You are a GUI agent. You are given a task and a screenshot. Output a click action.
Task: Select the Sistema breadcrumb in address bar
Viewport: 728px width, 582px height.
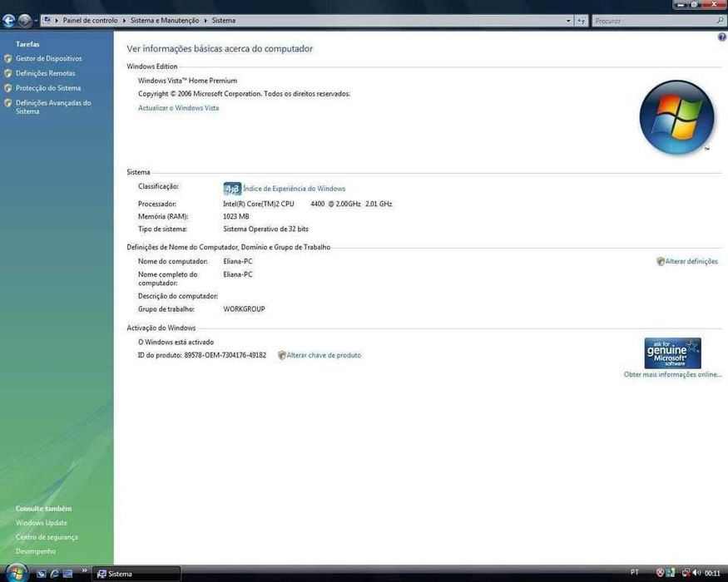[x=224, y=21]
